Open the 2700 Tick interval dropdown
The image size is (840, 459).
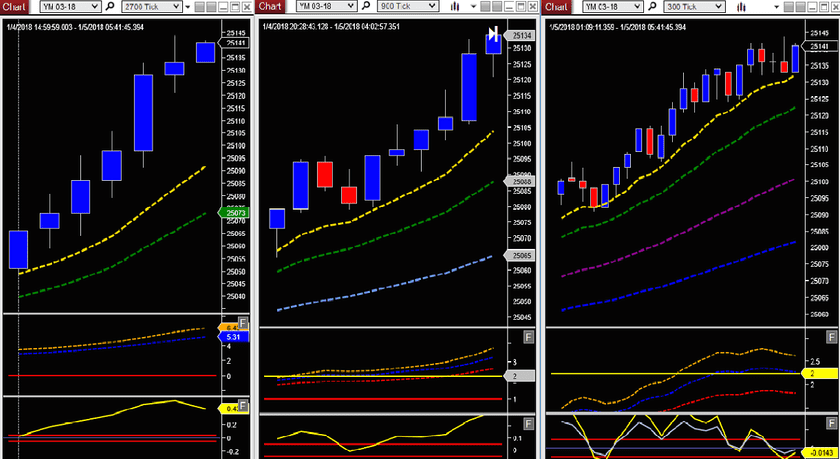tap(153, 6)
